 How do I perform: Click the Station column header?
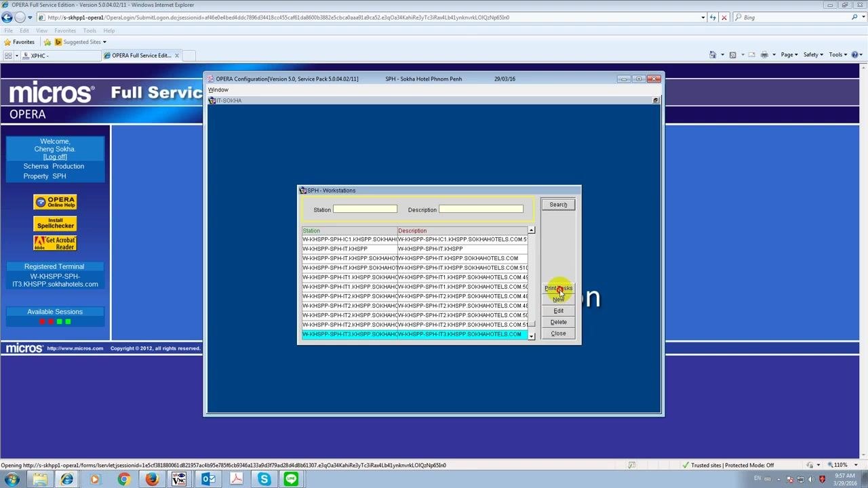pyautogui.click(x=349, y=231)
